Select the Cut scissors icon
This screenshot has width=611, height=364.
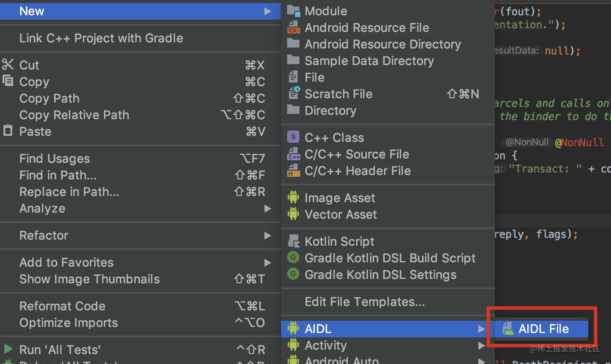coord(8,65)
